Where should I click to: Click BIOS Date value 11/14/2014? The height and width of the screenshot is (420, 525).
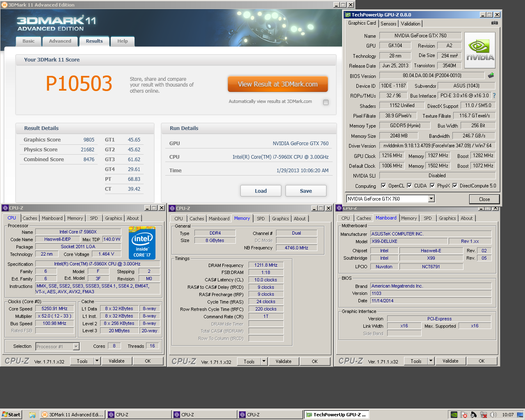tap(431, 301)
